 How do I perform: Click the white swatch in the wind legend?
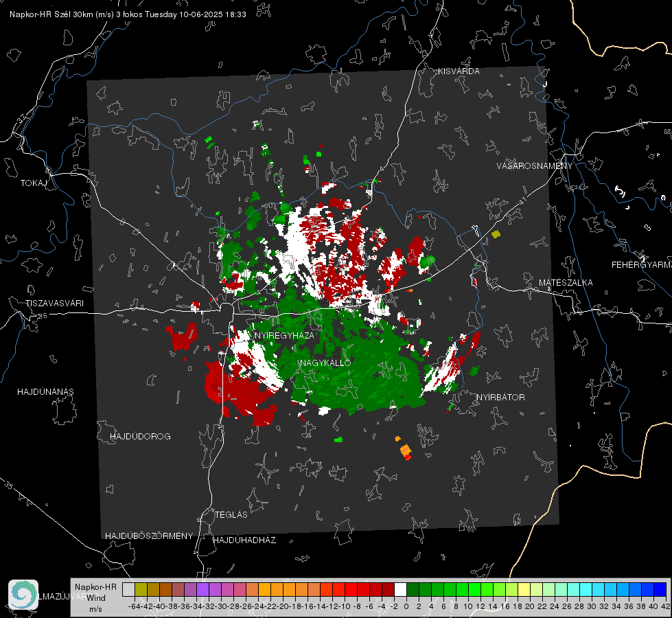400,589
